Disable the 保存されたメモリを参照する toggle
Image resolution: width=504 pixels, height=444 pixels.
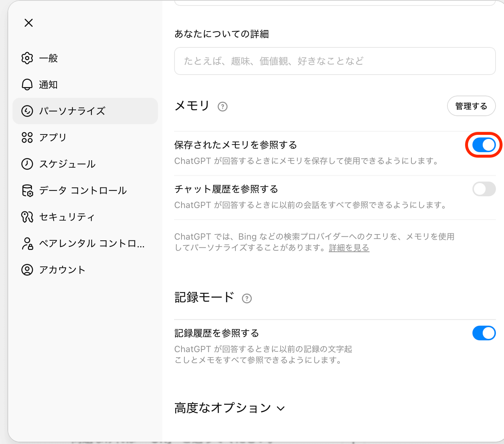[x=484, y=145]
